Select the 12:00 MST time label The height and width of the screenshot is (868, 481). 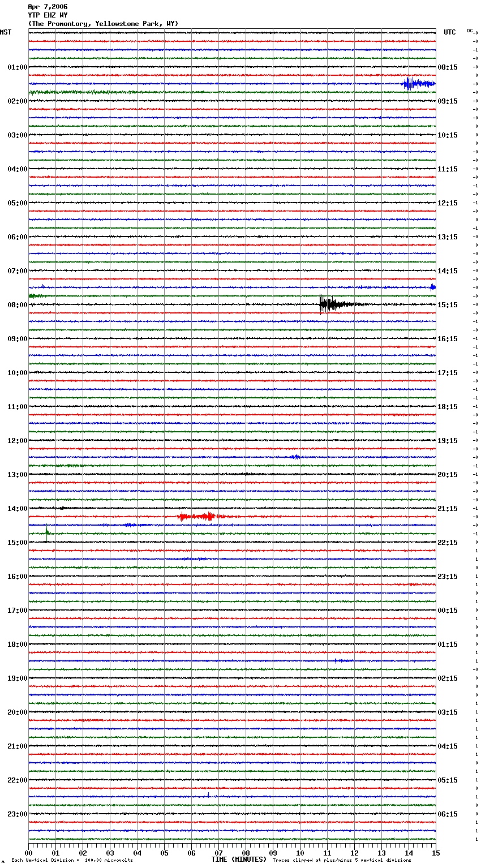coord(18,441)
